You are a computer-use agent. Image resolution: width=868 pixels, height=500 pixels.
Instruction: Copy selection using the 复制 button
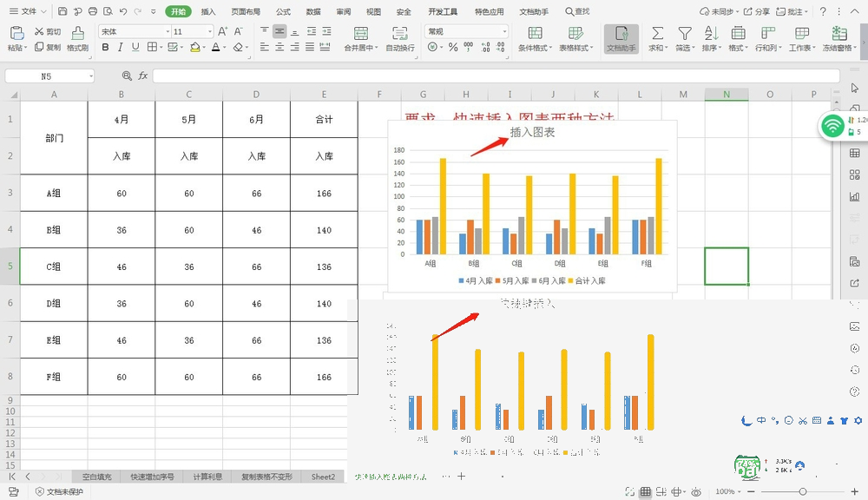(x=48, y=47)
